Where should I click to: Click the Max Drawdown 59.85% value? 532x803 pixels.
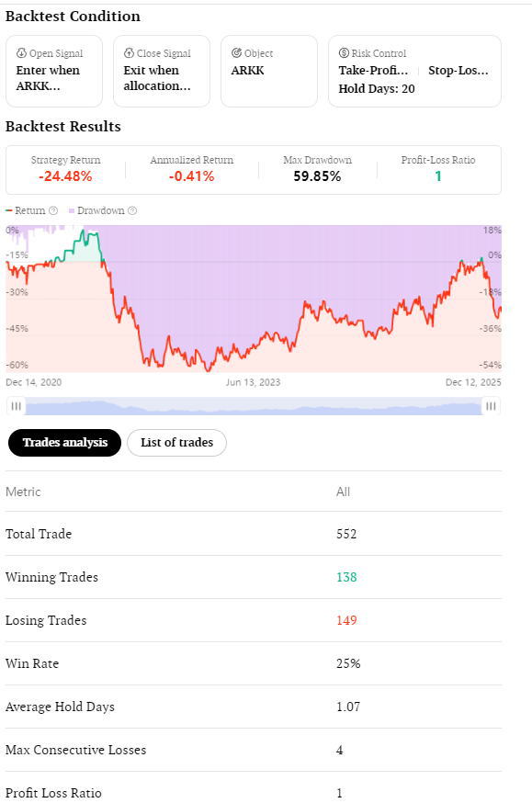pyautogui.click(x=317, y=176)
